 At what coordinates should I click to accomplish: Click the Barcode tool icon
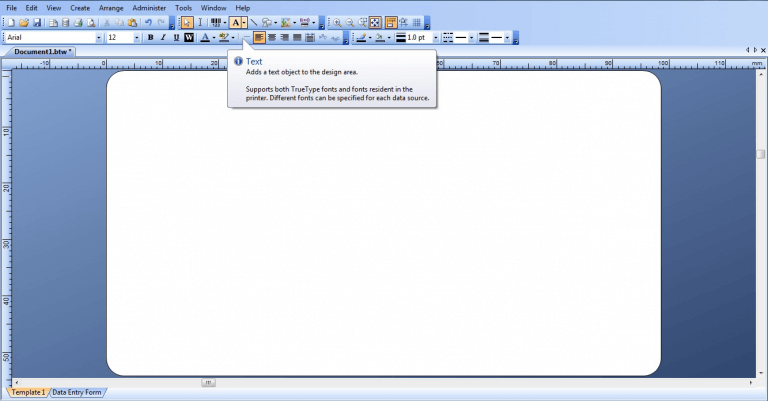(x=215, y=22)
